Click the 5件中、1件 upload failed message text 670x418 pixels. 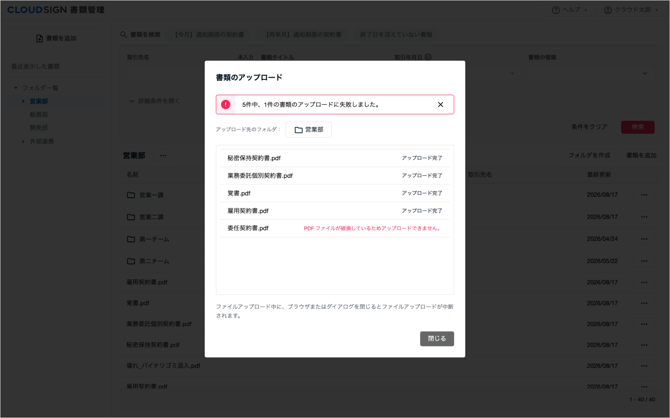(311, 104)
